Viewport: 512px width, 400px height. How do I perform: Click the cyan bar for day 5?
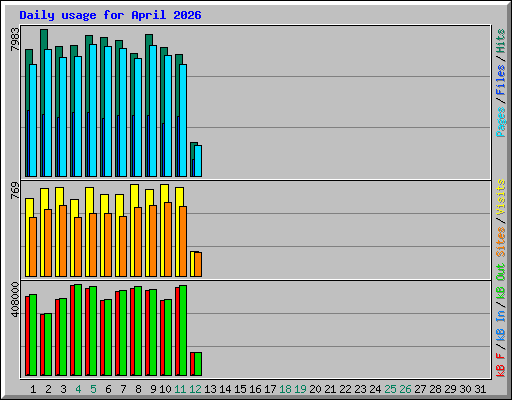(x=93, y=110)
